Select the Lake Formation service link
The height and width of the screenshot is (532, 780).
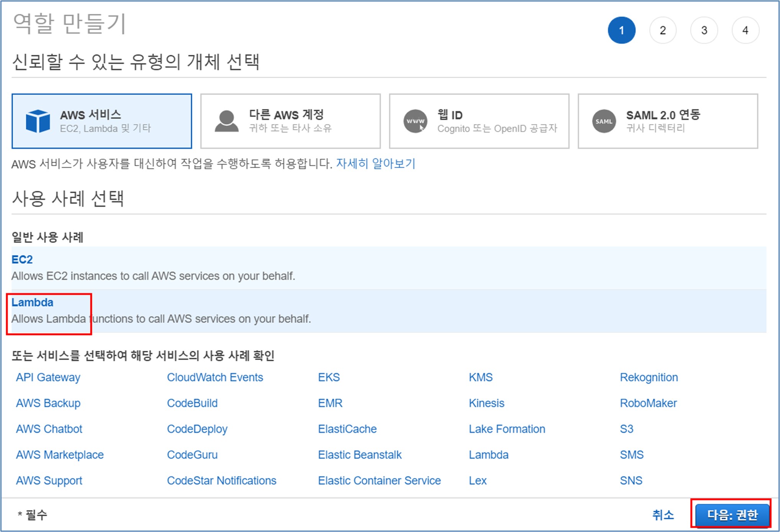pos(507,429)
